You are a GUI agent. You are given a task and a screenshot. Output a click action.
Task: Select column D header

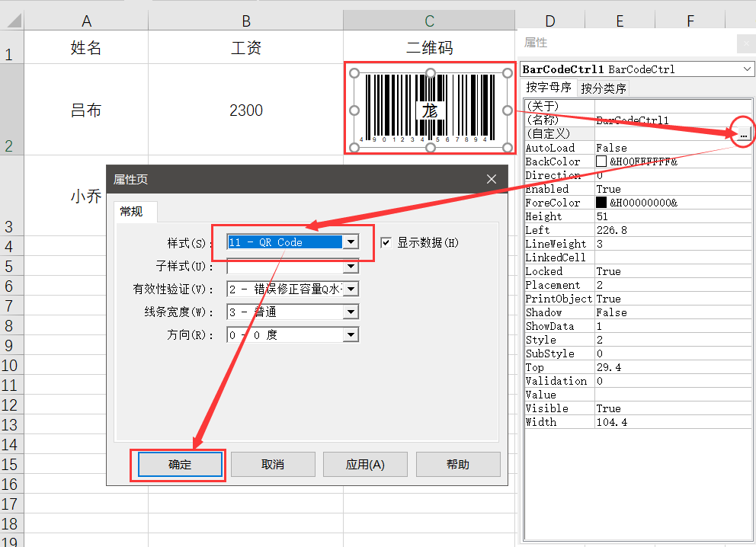click(x=550, y=21)
